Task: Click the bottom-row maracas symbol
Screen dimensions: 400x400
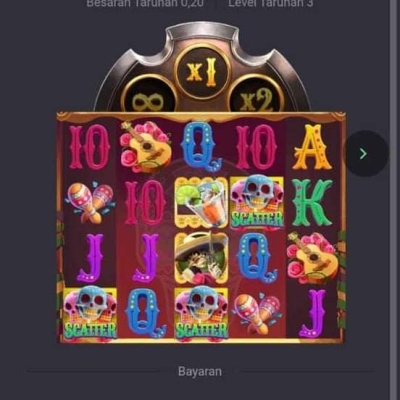Action: [x=257, y=313]
